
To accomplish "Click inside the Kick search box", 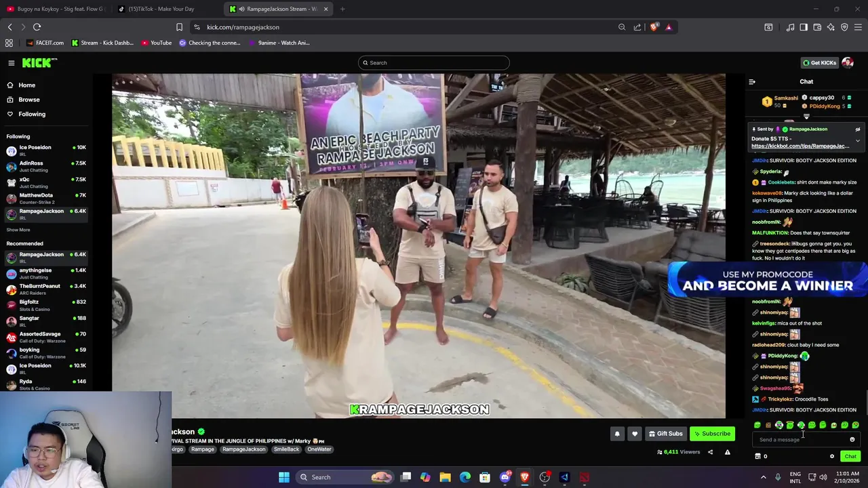I will click(x=434, y=62).
